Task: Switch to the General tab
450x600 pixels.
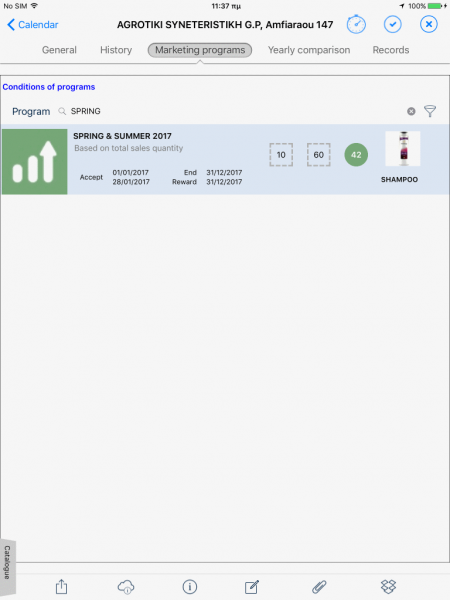Action: pos(59,50)
